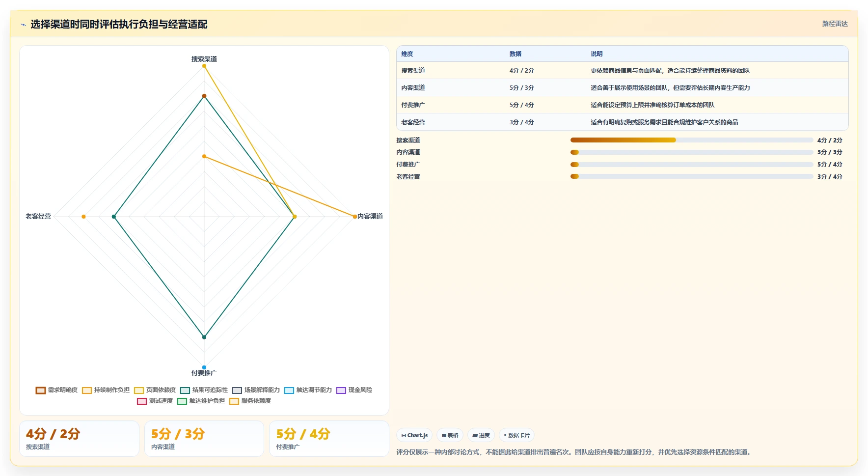The image size is (868, 476).
Task: Click the orange point nearest 老客经营 label
Action: [84, 217]
